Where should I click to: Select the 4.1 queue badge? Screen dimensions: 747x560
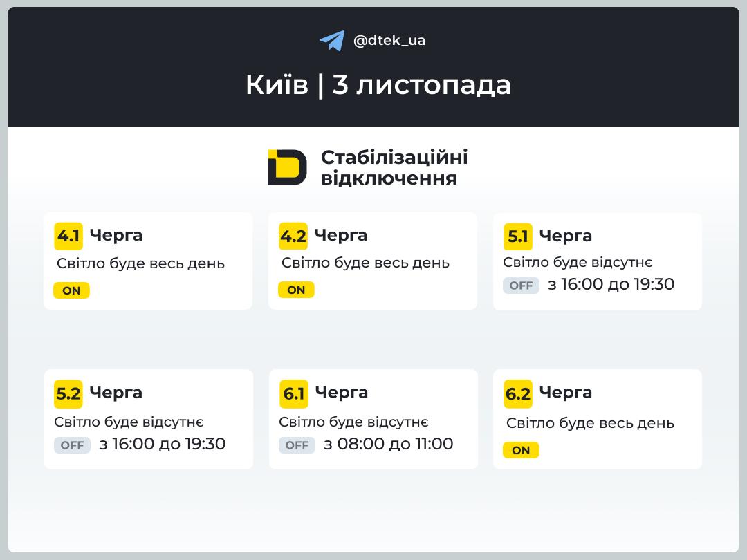point(68,236)
